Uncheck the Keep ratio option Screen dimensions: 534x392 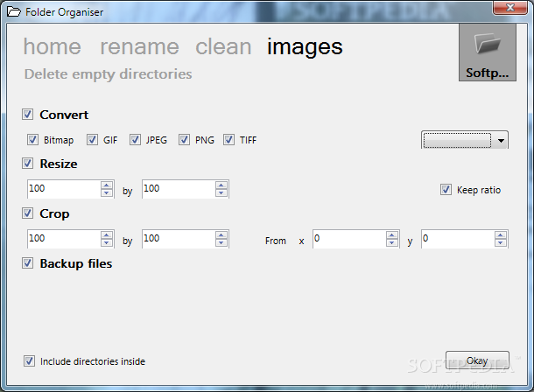point(446,190)
